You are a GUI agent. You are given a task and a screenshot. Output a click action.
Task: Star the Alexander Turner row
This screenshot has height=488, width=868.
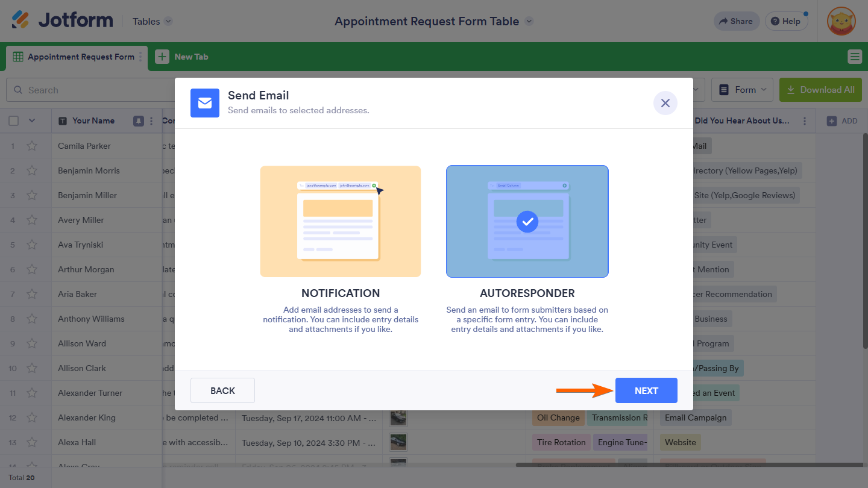coord(32,393)
